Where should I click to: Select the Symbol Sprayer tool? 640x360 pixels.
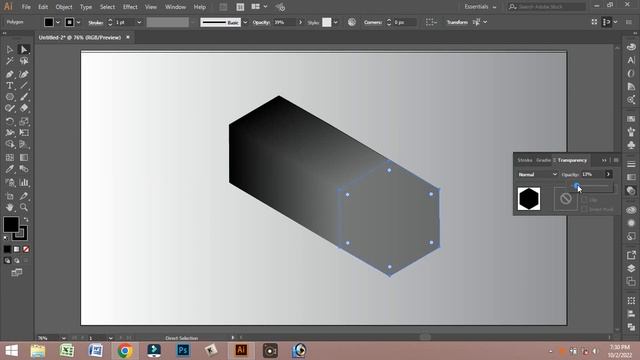click(x=10, y=182)
